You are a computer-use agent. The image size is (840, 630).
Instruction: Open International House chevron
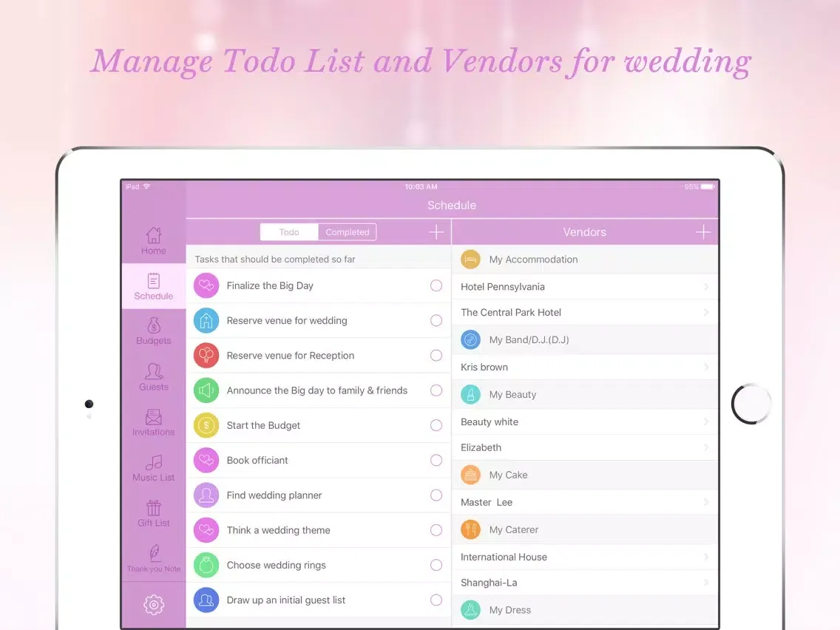pyautogui.click(x=706, y=557)
